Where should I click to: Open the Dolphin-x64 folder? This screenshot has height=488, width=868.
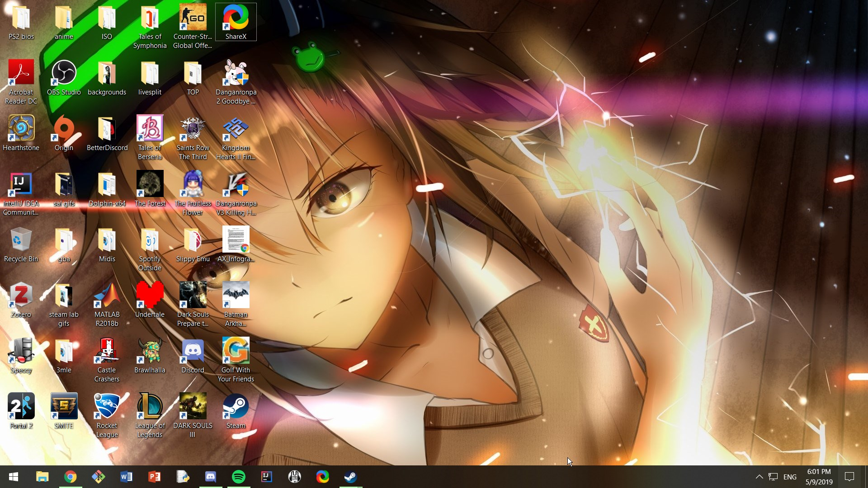[107, 189]
